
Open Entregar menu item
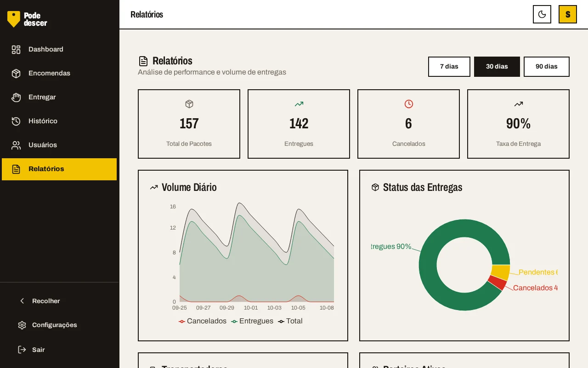[x=59, y=98]
